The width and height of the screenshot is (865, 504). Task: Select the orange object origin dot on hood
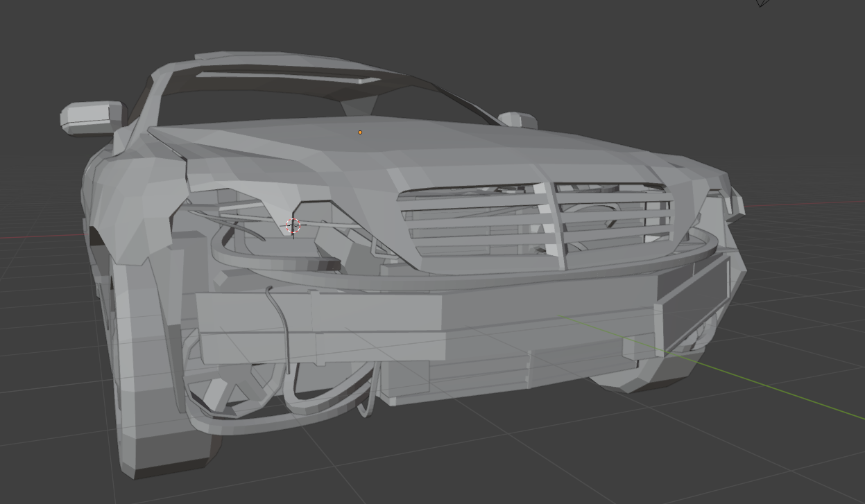coord(360,132)
